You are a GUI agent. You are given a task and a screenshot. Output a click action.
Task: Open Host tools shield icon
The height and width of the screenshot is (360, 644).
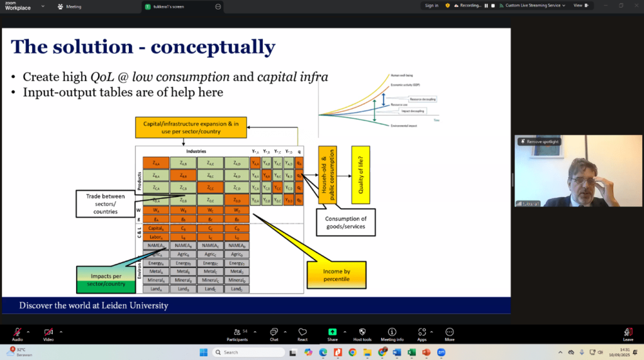click(x=362, y=332)
